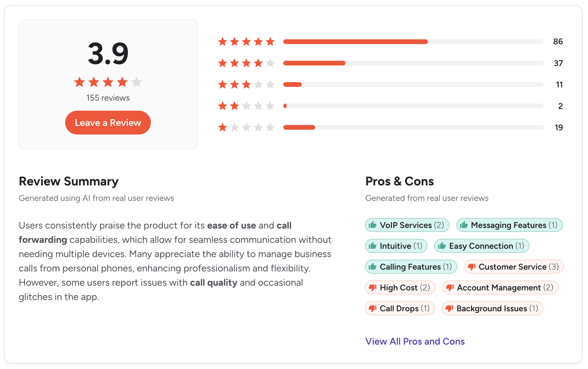
Task: Select the thumbs-up icon on Messaging Features
Action: tap(464, 225)
